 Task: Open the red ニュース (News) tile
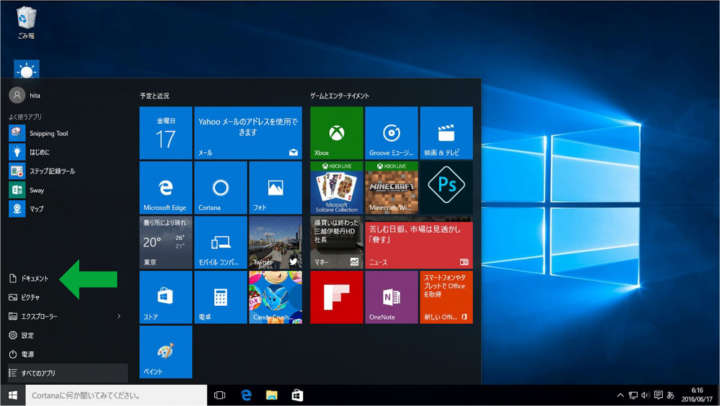click(419, 242)
